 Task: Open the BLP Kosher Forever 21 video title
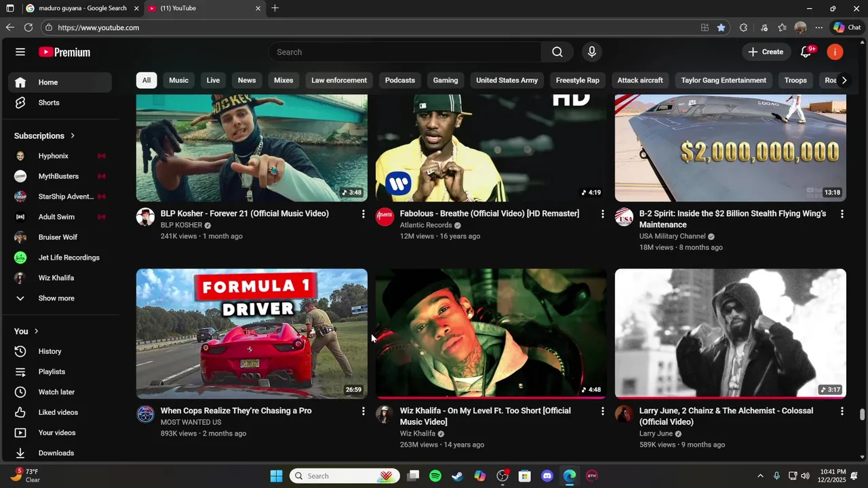[245, 213]
